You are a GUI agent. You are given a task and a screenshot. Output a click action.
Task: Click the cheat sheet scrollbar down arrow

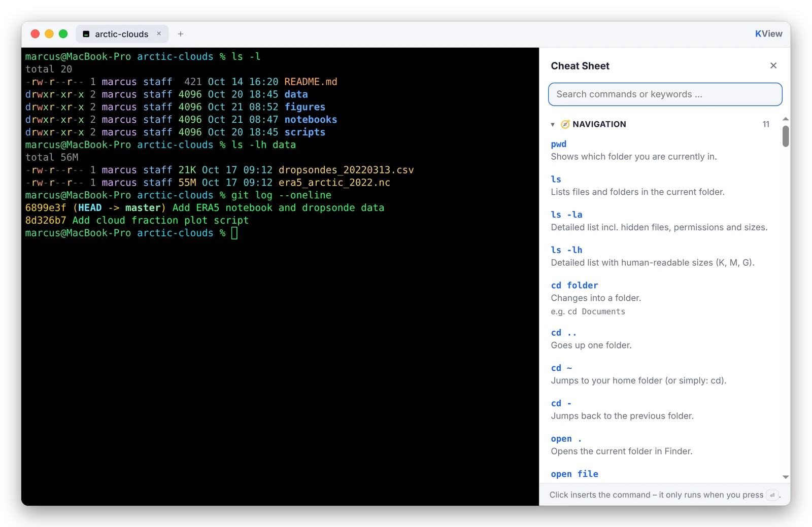pyautogui.click(x=786, y=477)
